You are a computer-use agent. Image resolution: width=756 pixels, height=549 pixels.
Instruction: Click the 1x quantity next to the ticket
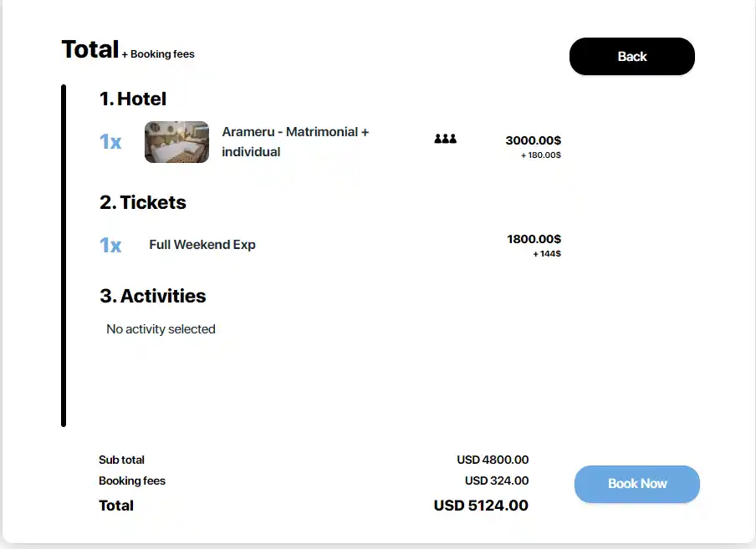[110, 245]
